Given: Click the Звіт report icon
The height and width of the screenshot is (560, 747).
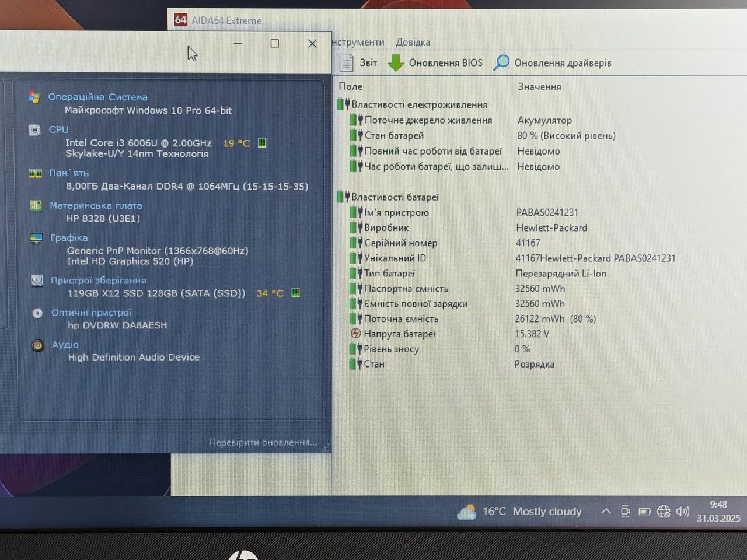Looking at the screenshot, I should pos(347,62).
